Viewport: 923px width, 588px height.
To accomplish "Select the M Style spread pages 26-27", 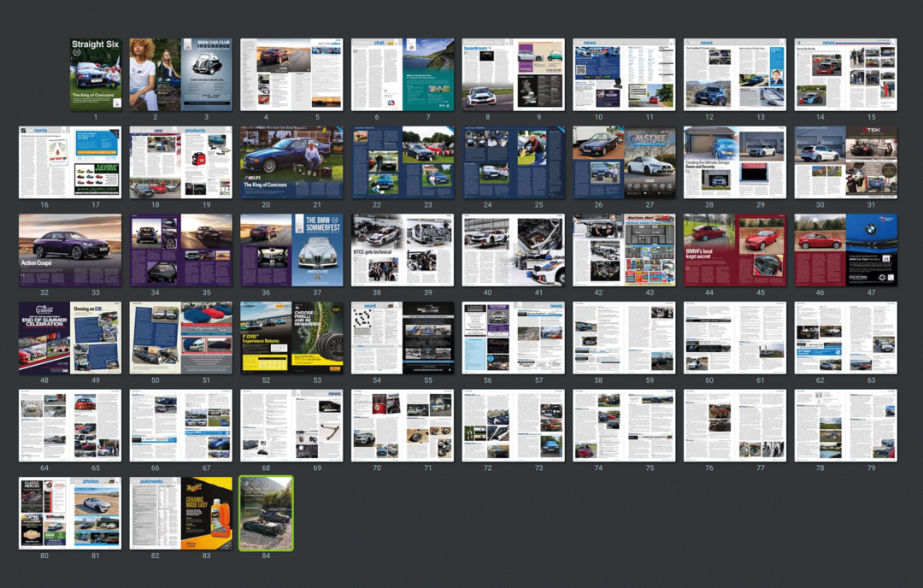I will pos(624,162).
